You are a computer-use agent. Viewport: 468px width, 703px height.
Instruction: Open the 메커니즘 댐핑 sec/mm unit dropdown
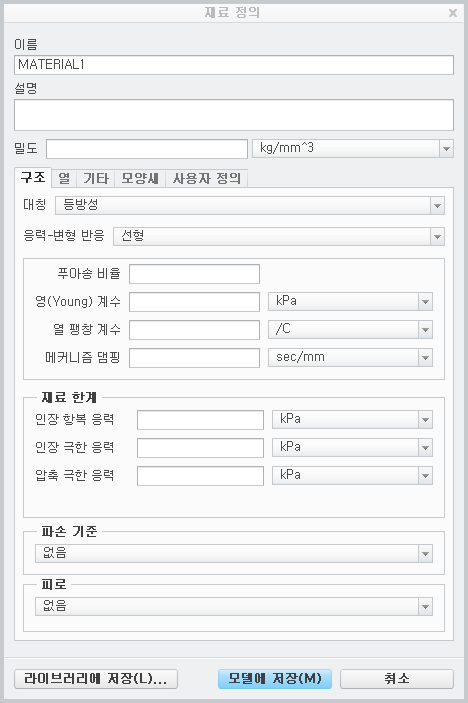click(350, 358)
